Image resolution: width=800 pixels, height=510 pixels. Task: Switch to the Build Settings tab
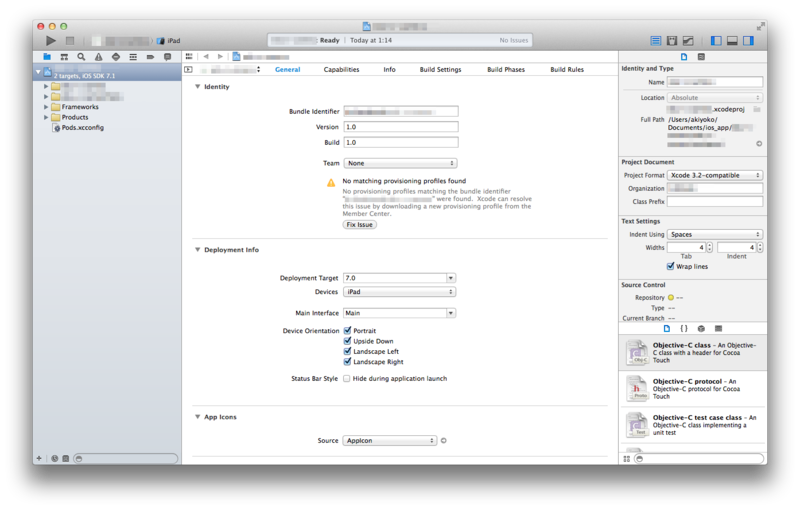pos(440,69)
